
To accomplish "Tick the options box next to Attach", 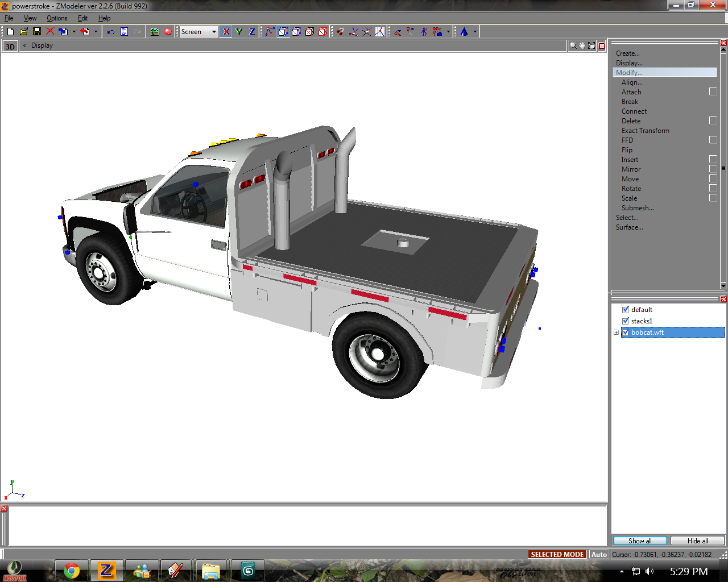I will point(713,92).
